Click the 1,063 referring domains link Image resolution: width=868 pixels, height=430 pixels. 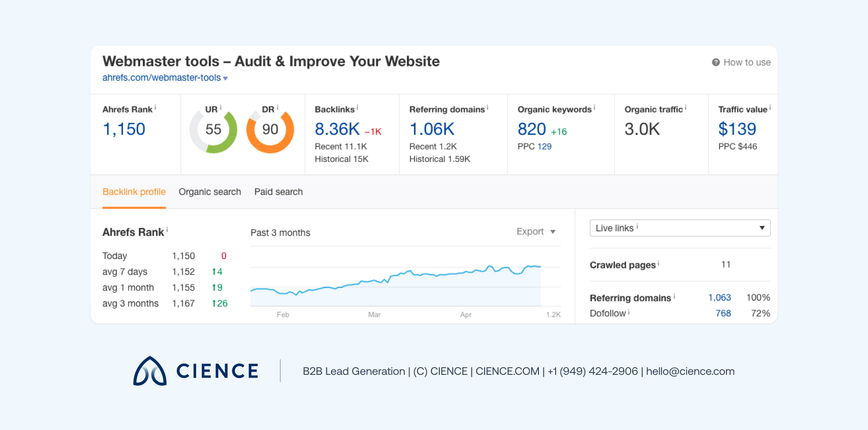[719, 298]
